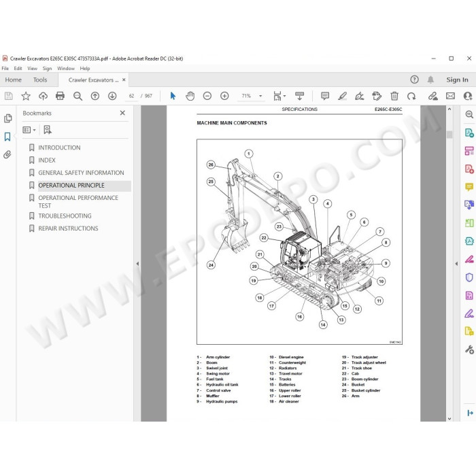Print the document
This screenshot has width=476, height=476.
click(60, 97)
